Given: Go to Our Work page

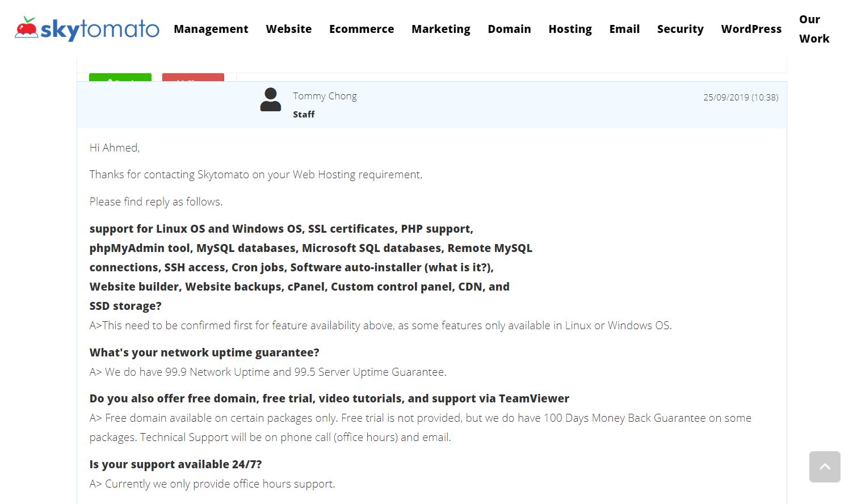Looking at the screenshot, I should point(814,29).
